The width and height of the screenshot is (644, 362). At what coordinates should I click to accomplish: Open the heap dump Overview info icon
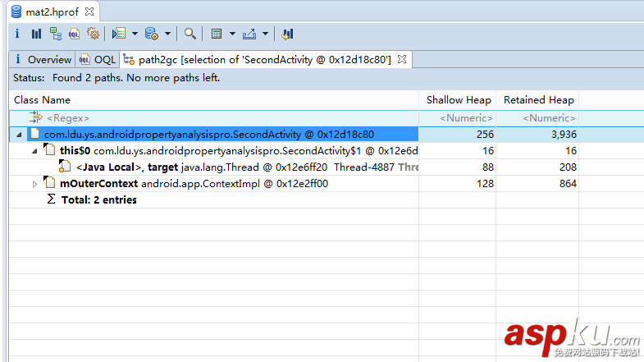[x=17, y=34]
